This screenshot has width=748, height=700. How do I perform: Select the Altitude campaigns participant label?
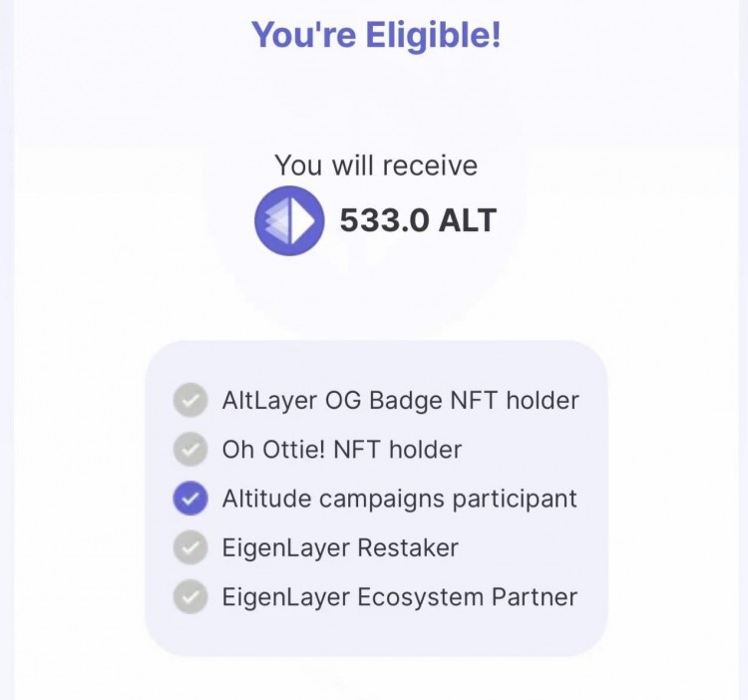(399, 499)
